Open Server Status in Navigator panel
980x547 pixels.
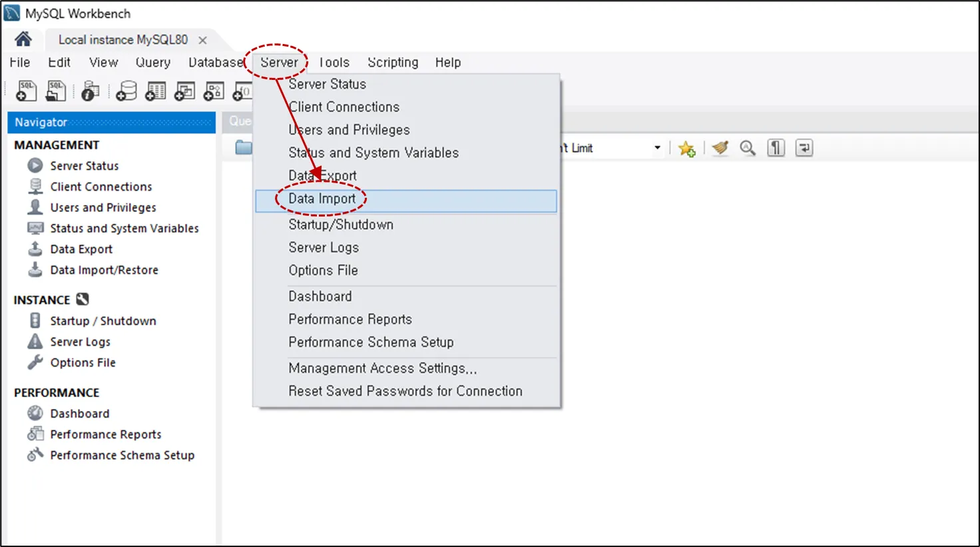(84, 166)
